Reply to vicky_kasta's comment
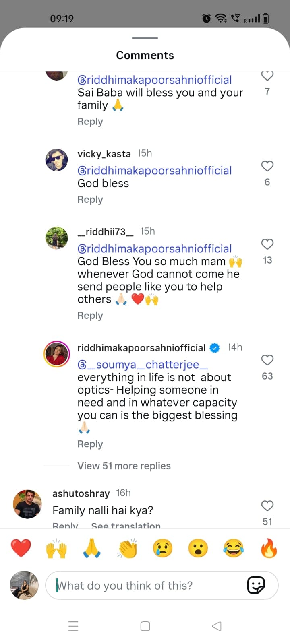This screenshot has width=290, height=644. [x=90, y=200]
